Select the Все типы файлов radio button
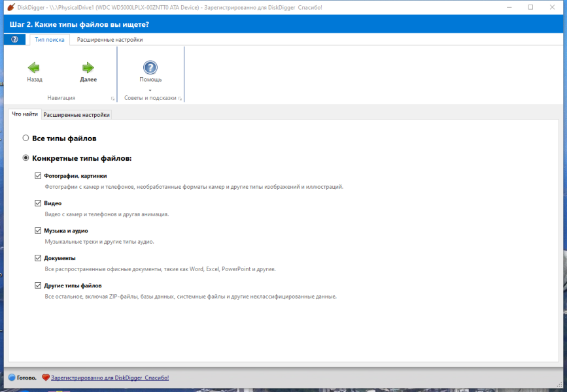 [26, 138]
